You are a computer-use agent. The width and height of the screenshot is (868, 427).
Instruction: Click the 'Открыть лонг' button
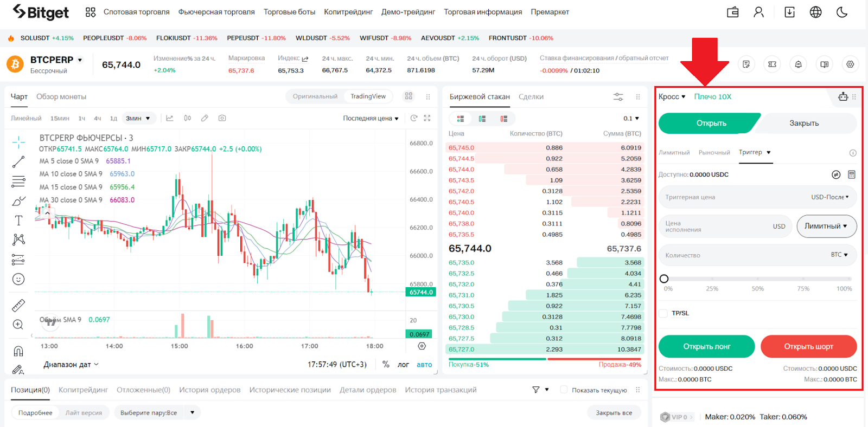click(706, 346)
